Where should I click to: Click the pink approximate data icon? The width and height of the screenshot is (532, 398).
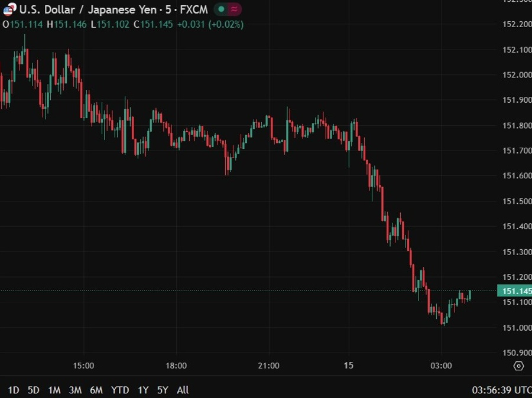click(235, 9)
